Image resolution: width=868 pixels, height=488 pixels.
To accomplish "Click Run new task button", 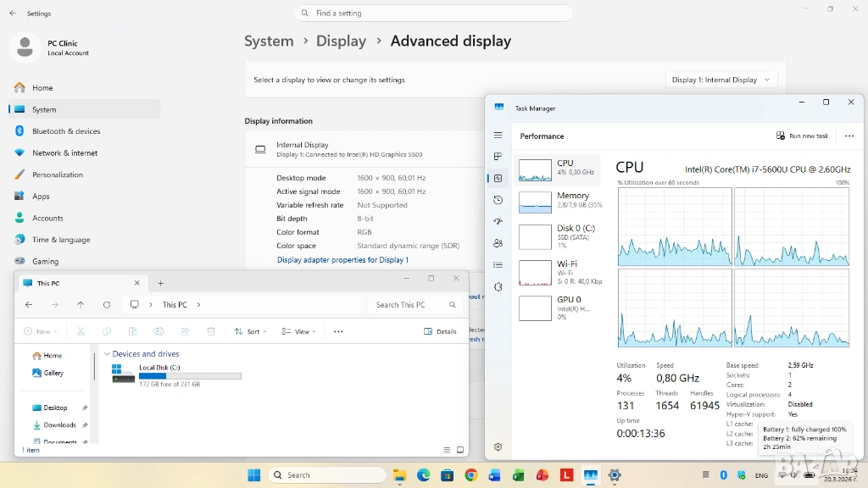I will pos(802,136).
